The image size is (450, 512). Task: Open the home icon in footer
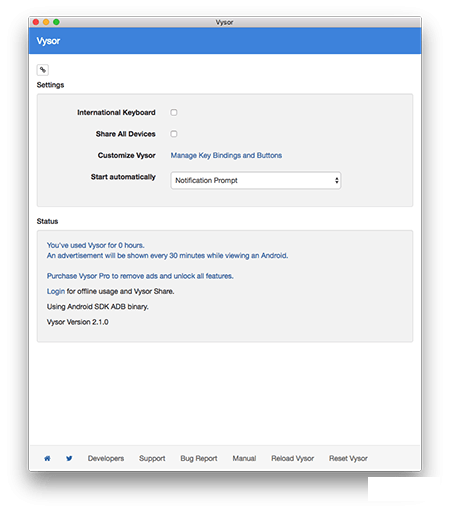point(47,458)
